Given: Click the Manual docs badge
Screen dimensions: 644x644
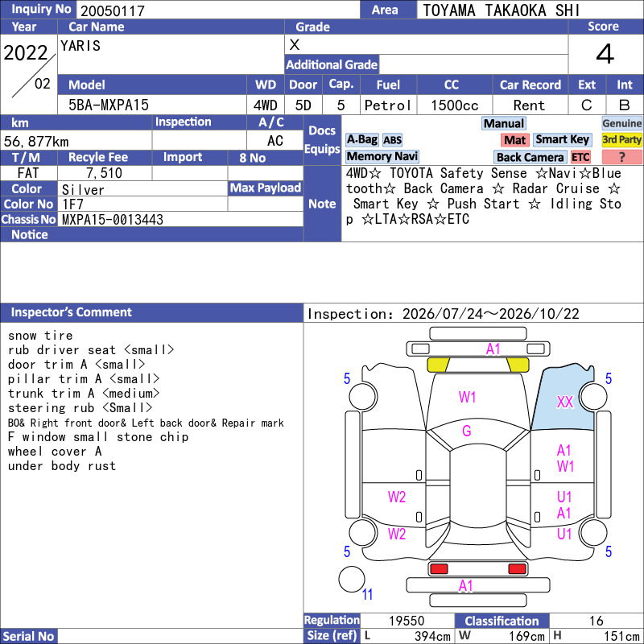Looking at the screenshot, I should coord(504,123).
